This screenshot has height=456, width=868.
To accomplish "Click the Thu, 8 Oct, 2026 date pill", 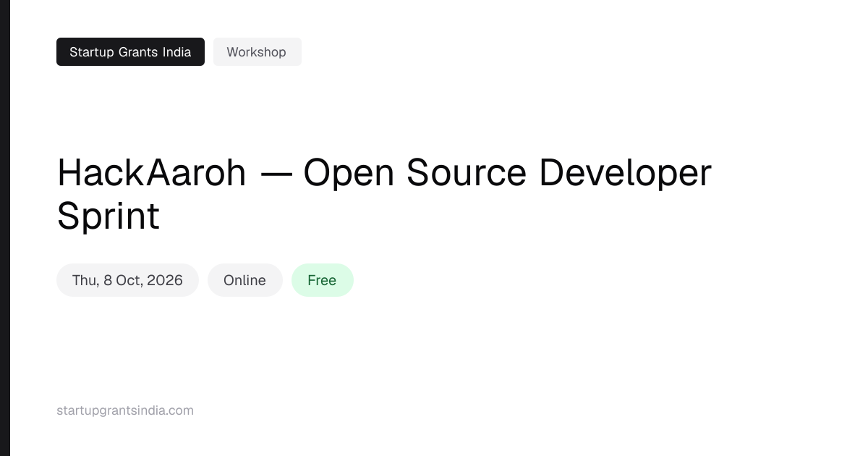I will tap(127, 280).
